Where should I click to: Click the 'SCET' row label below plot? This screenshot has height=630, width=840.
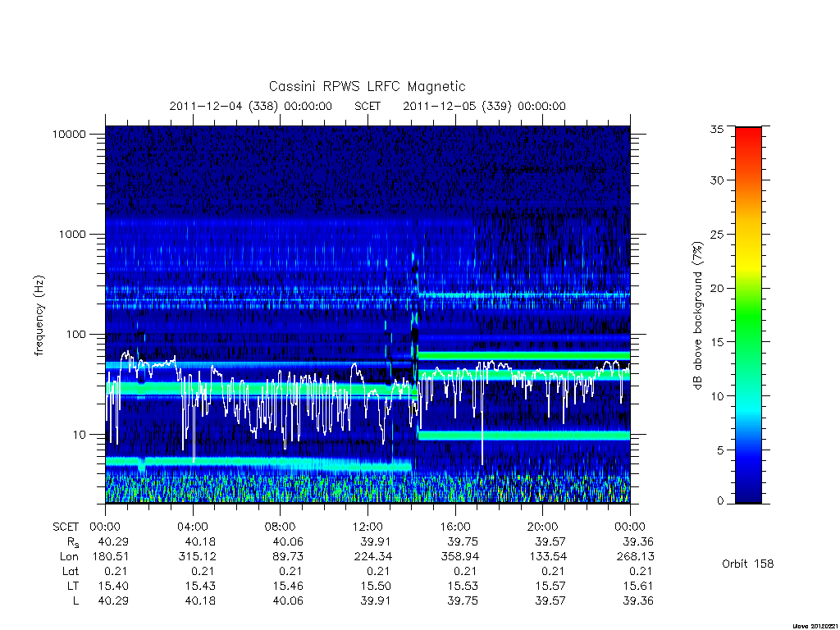[x=66, y=527]
